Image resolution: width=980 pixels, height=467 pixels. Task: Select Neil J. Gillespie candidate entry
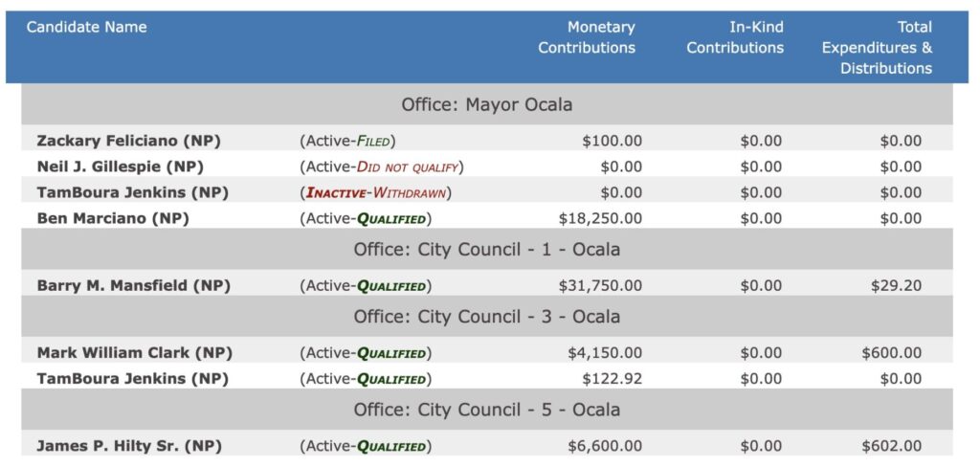coord(120,167)
